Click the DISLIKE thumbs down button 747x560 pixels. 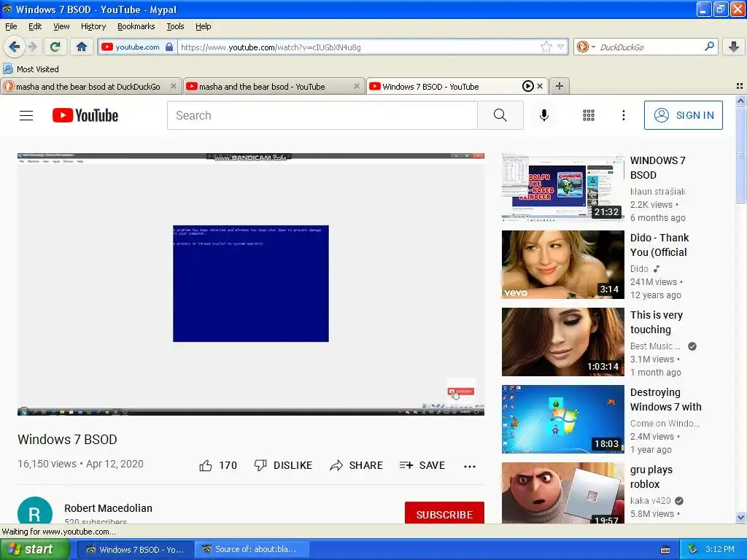tap(283, 465)
